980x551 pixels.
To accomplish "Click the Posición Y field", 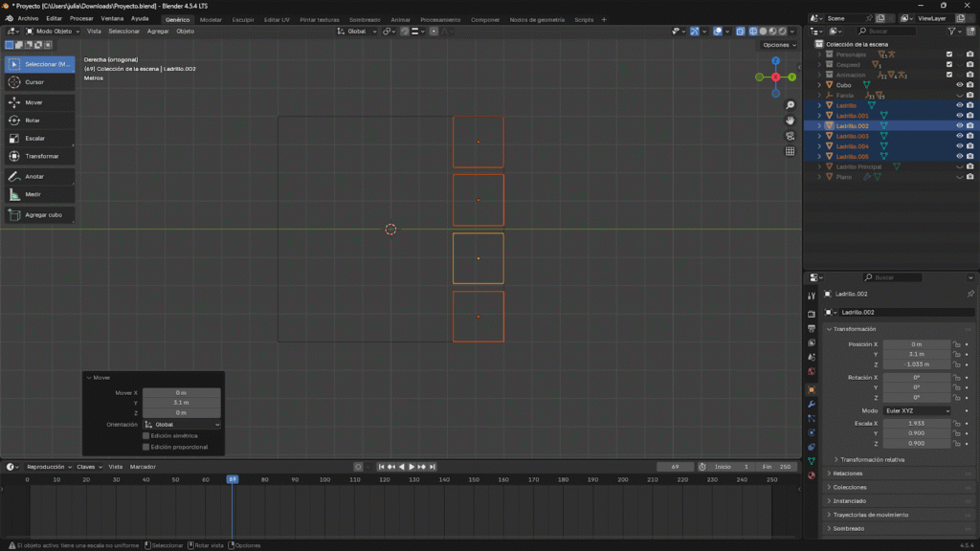I will click(916, 354).
